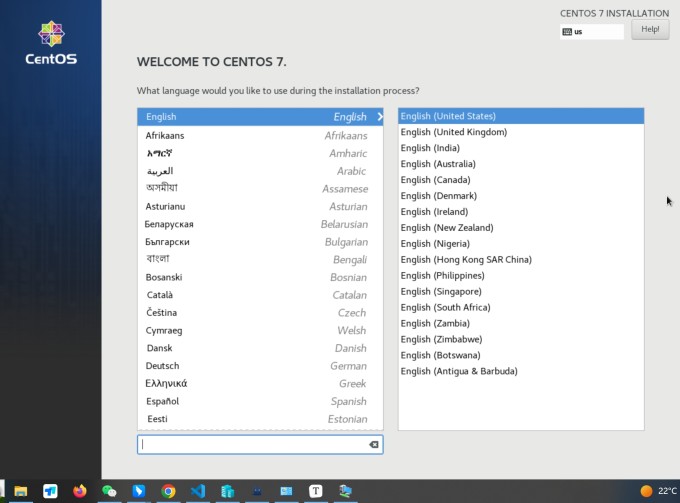680x503 pixels.
Task: Select Català in the language list
Action: [x=260, y=295]
